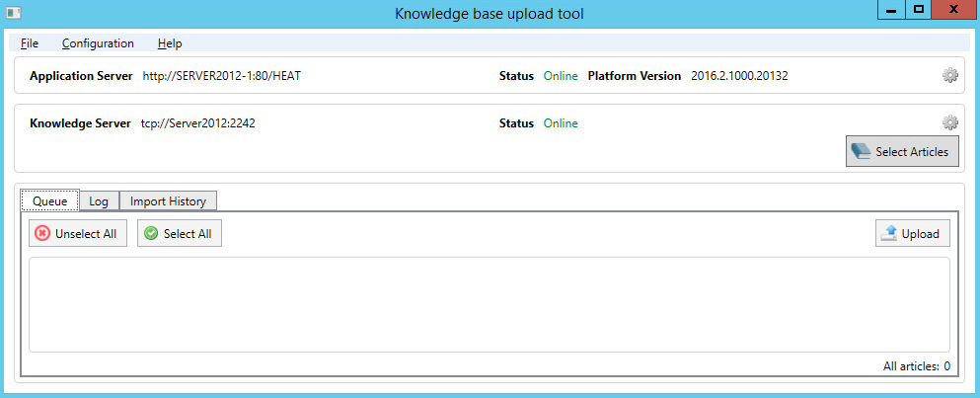The image size is (980, 398).
Task: Click the Knowledge Server tcp address text
Action: pyautogui.click(x=198, y=123)
